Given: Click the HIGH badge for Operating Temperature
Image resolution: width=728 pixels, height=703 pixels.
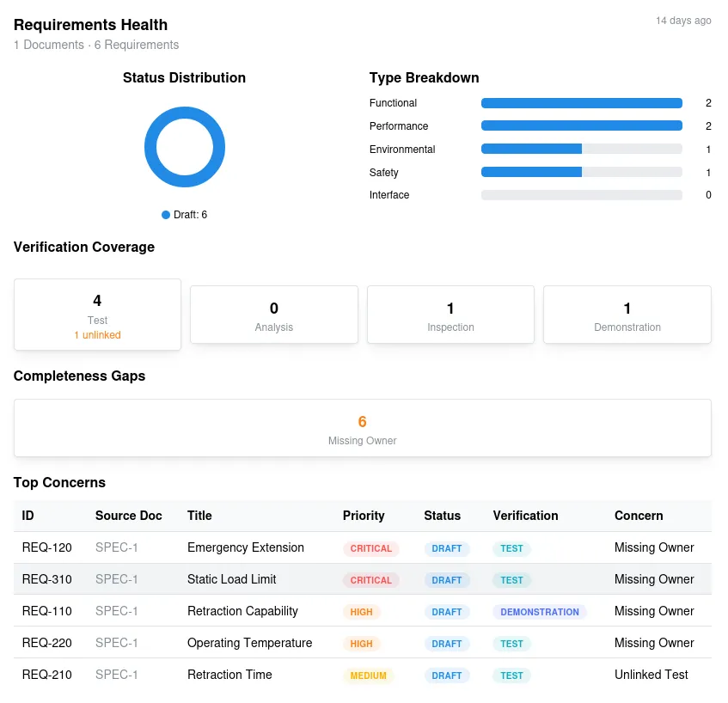Looking at the screenshot, I should pyautogui.click(x=361, y=644).
